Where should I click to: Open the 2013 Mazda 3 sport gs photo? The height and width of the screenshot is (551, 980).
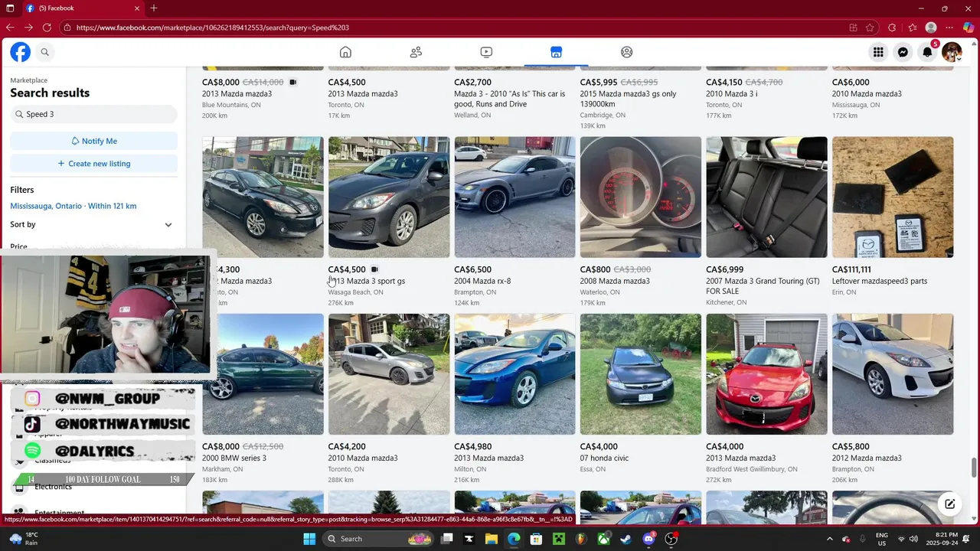click(x=389, y=197)
